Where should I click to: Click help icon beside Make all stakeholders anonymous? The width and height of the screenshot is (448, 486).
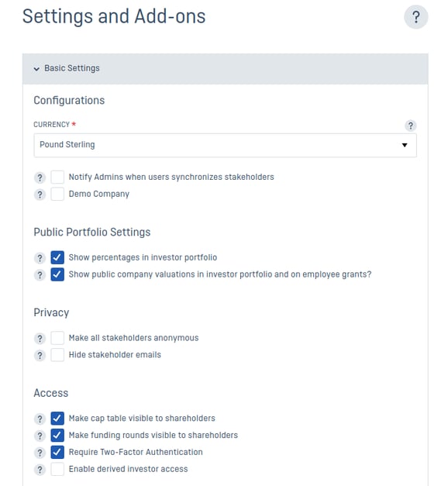point(40,339)
